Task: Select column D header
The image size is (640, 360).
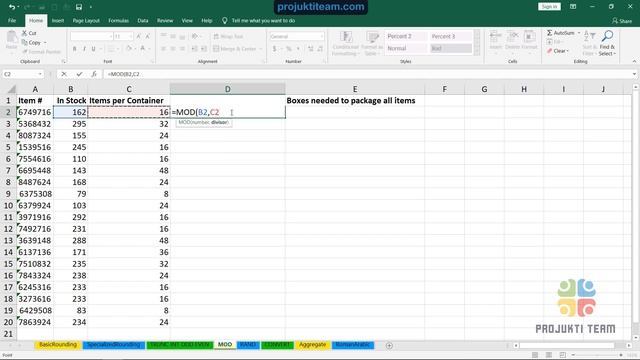Action: coord(227,89)
